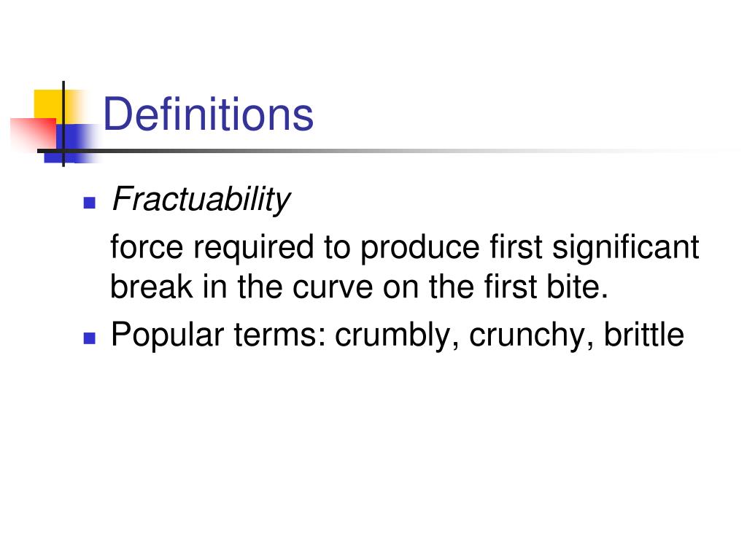Click the word 'significant' in the definition
Image resolution: width=747 pixels, height=560 pixels.
[x=625, y=248]
